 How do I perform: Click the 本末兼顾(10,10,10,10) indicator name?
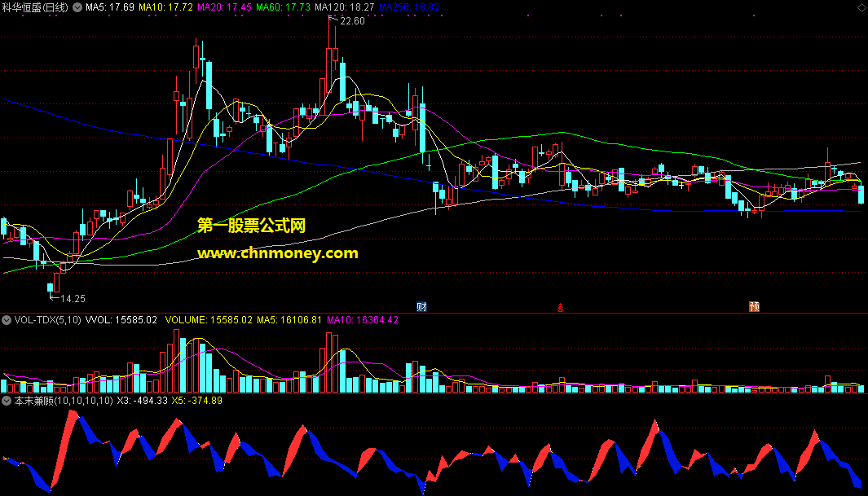[63, 401]
